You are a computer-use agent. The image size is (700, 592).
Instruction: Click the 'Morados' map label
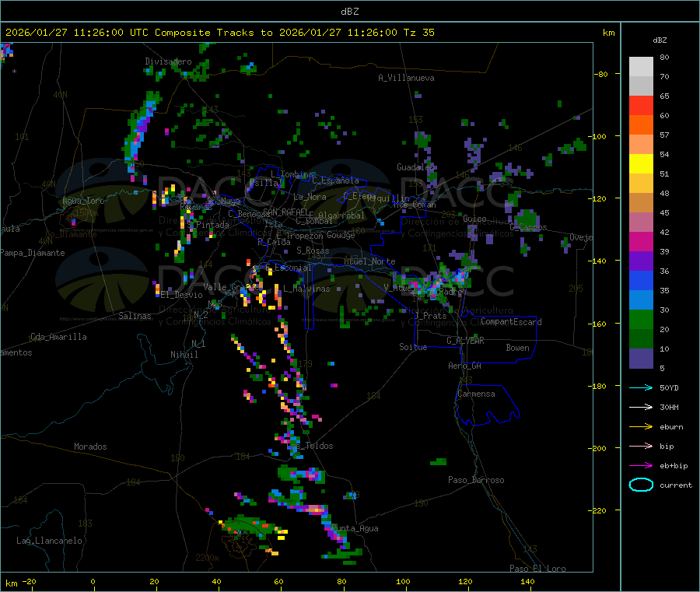click(x=90, y=447)
